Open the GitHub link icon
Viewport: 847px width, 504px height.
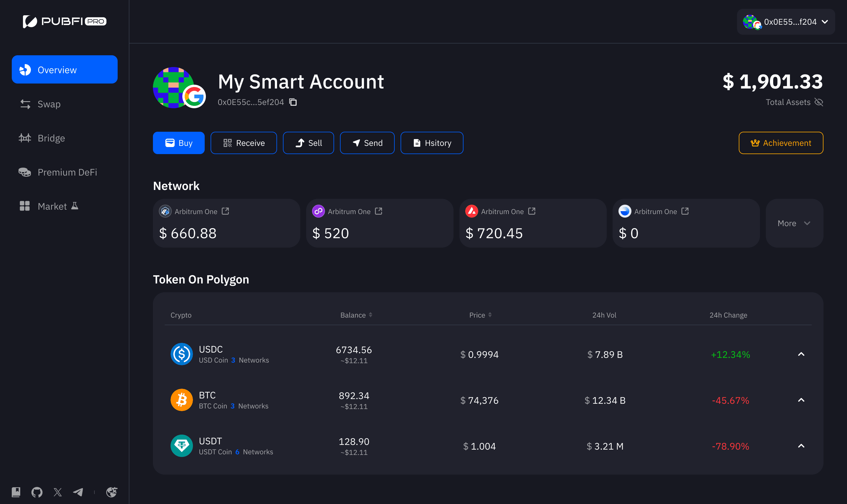point(37,492)
